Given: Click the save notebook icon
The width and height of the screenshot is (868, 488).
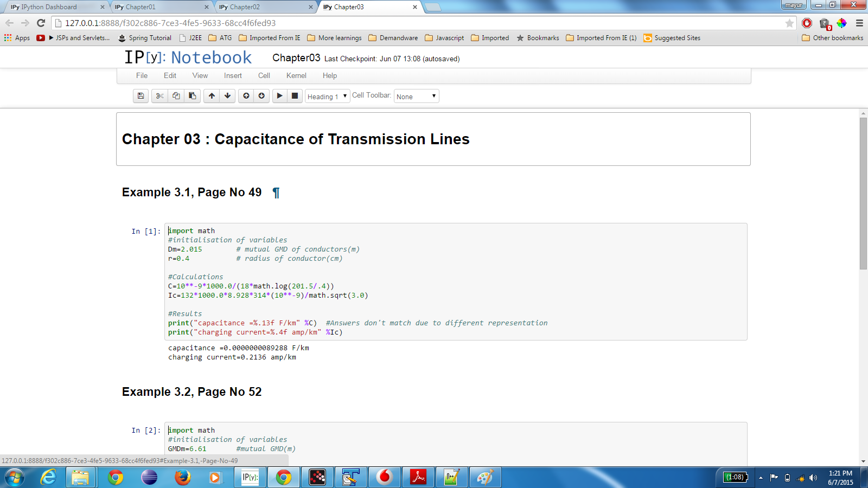Looking at the screenshot, I should [141, 96].
